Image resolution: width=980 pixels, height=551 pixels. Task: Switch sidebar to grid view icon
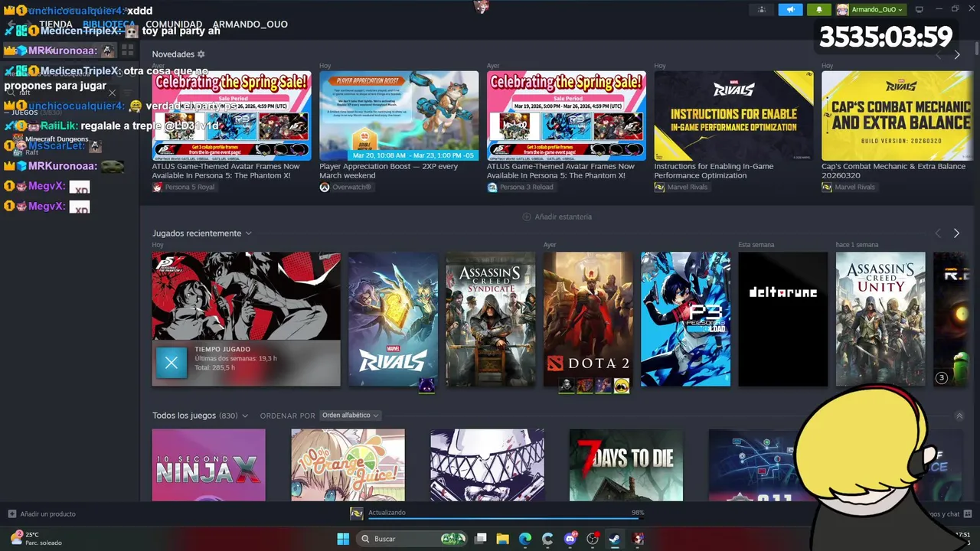(127, 51)
